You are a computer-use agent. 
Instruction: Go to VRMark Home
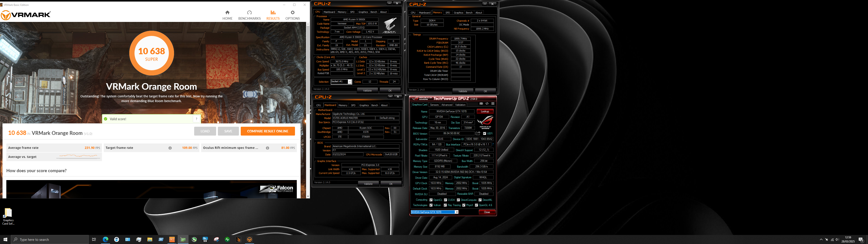tap(227, 15)
